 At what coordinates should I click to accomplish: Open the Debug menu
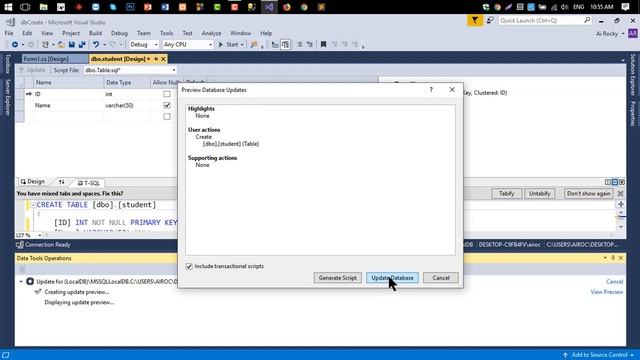click(119, 33)
